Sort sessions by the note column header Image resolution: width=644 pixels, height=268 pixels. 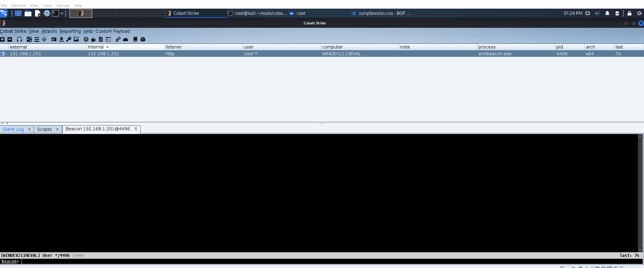[x=438, y=47]
